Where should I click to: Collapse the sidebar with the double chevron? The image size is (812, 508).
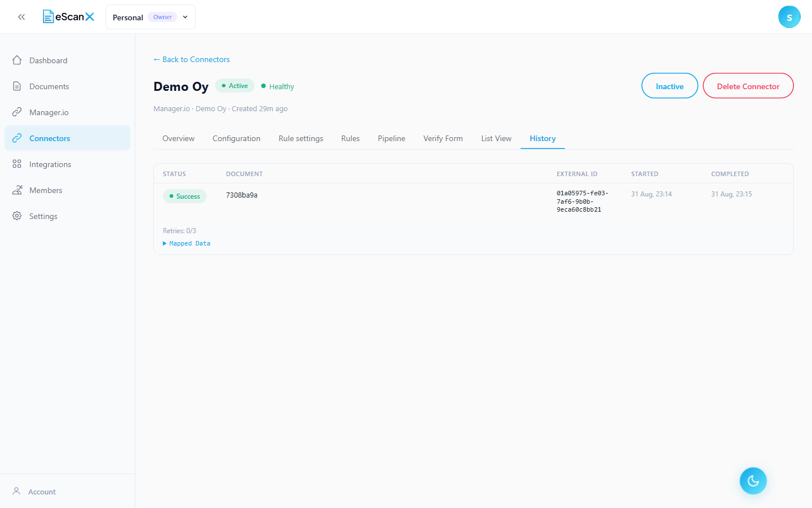coord(21,17)
